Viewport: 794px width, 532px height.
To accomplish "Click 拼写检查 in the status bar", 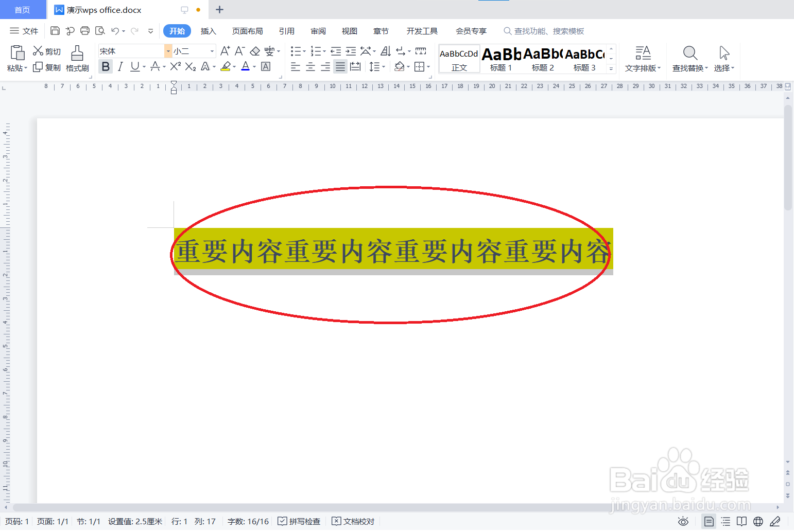I will 299,521.
